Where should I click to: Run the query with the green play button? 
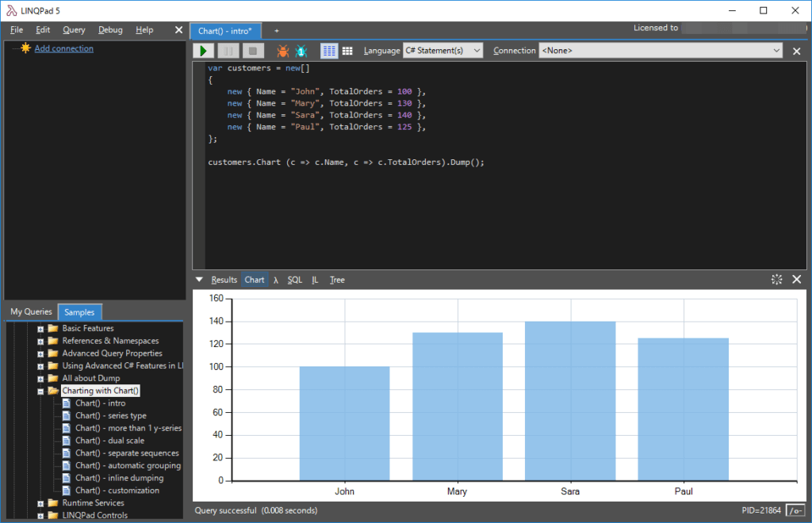204,51
